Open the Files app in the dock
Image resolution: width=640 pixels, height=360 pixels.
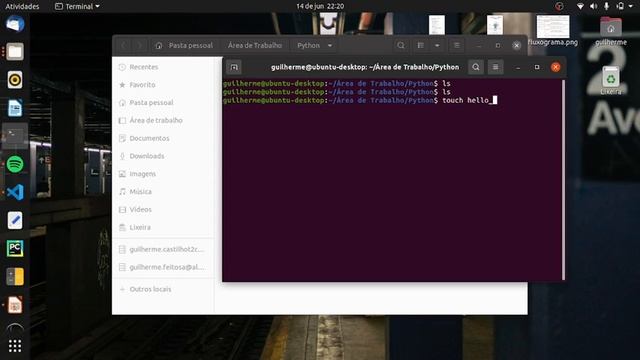pyautogui.click(x=15, y=52)
